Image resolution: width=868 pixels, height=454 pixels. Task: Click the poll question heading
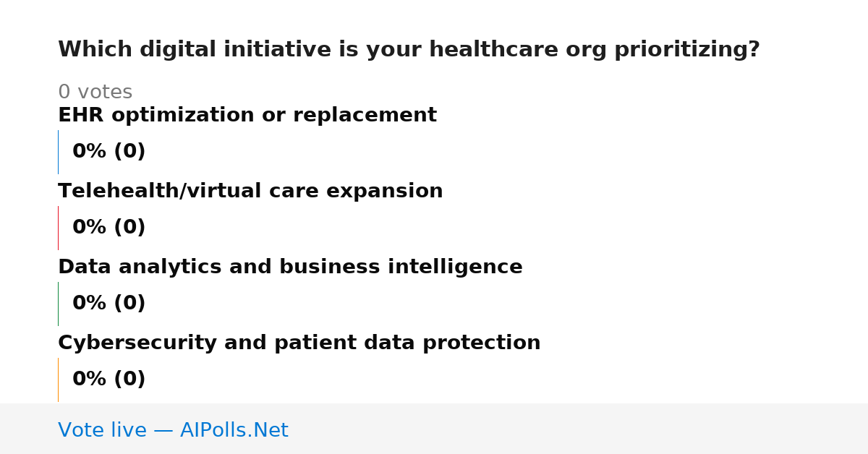(409, 50)
